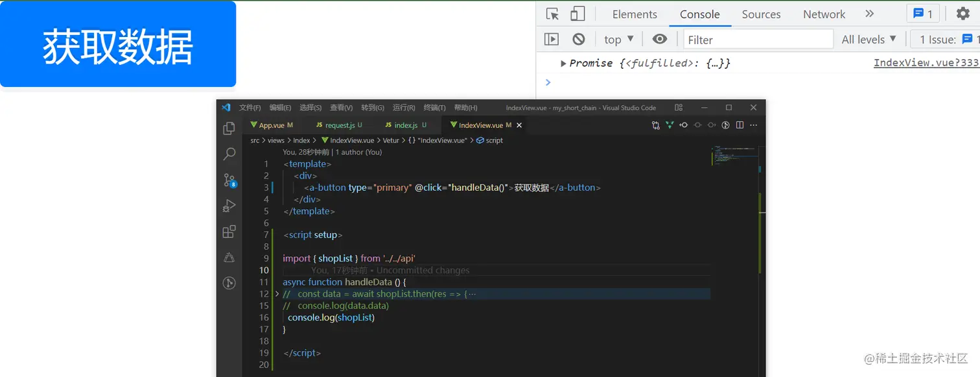Switch to the App.vue editor tab
Viewport: 980px width, 377px height.
[x=272, y=125]
